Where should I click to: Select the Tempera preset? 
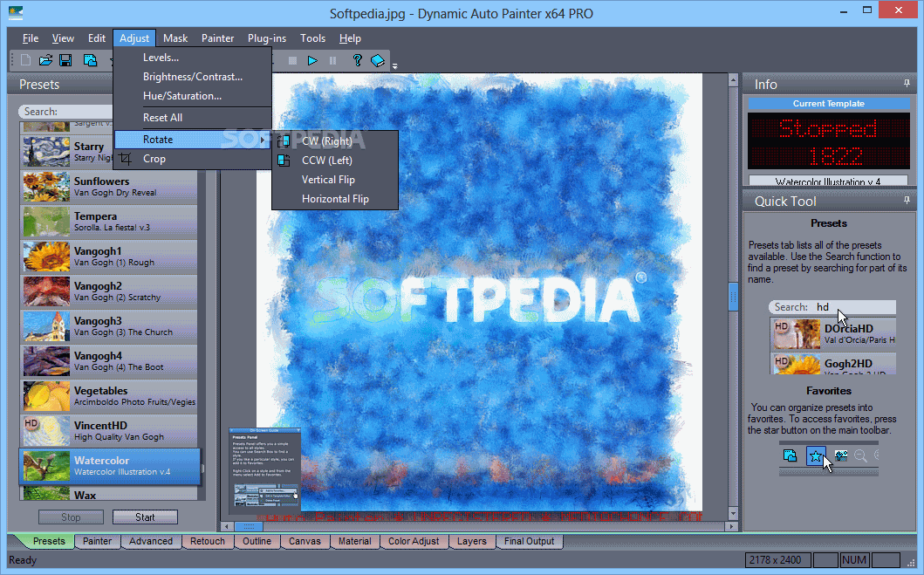coord(110,221)
